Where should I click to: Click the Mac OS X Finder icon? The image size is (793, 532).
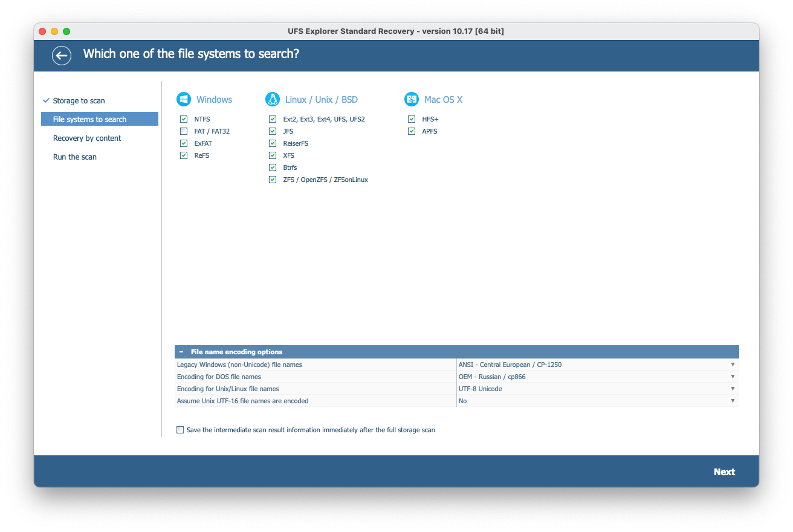pyautogui.click(x=412, y=100)
